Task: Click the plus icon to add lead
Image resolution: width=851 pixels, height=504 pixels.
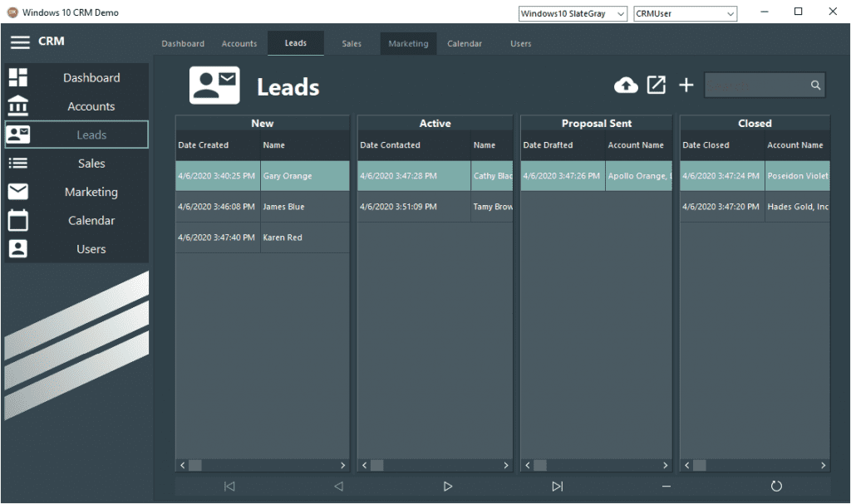Action: tap(686, 85)
